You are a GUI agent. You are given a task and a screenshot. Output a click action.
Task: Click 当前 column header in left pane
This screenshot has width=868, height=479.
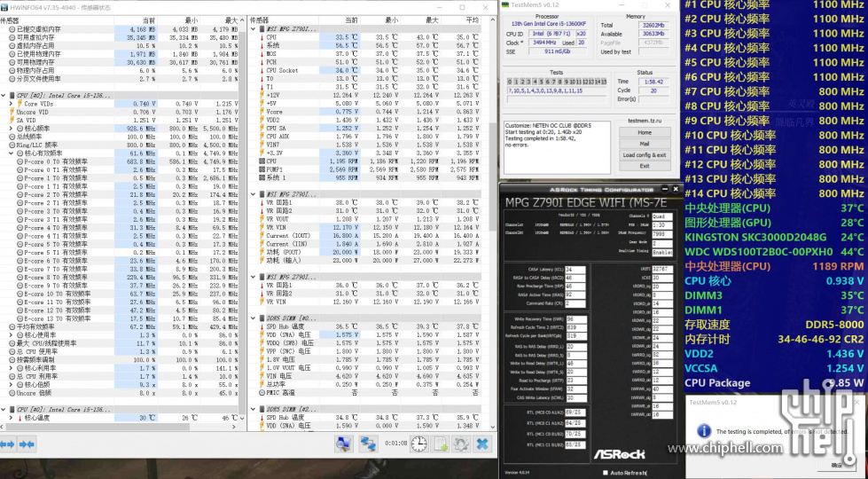(x=137, y=20)
